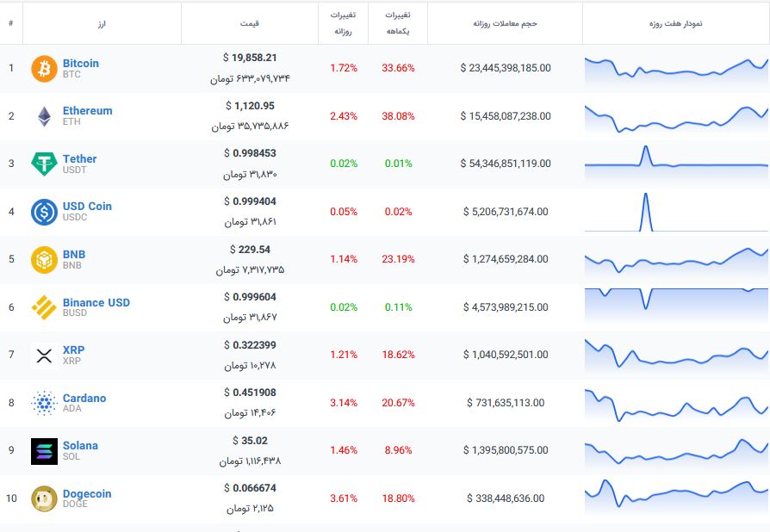Follow the Solana coin link
Viewport: 770px width, 532px height.
point(81,446)
